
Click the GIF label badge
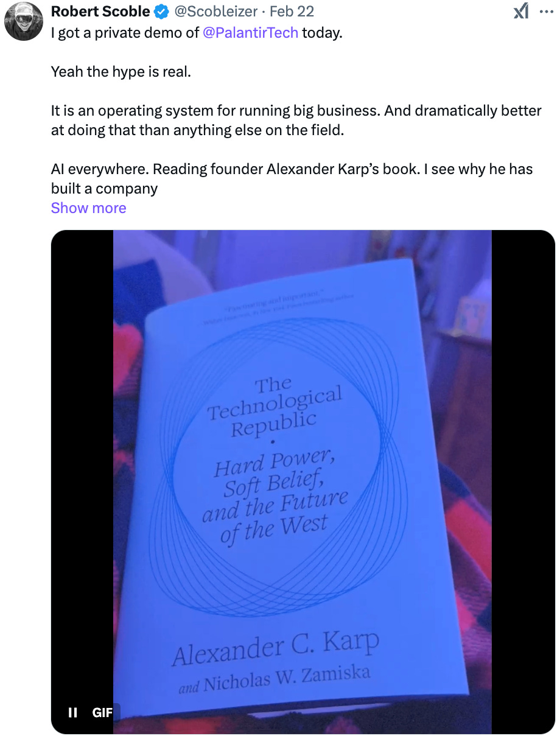pos(102,712)
